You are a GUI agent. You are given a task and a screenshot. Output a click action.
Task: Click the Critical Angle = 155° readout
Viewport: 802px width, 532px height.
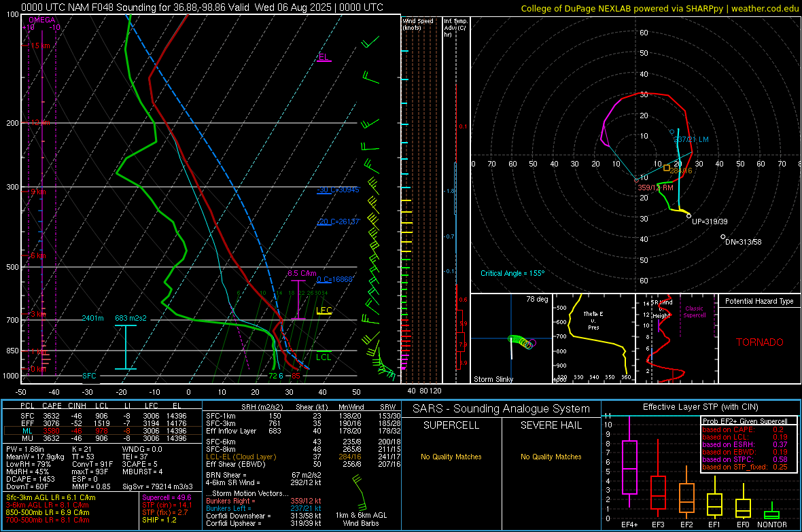pyautogui.click(x=512, y=273)
